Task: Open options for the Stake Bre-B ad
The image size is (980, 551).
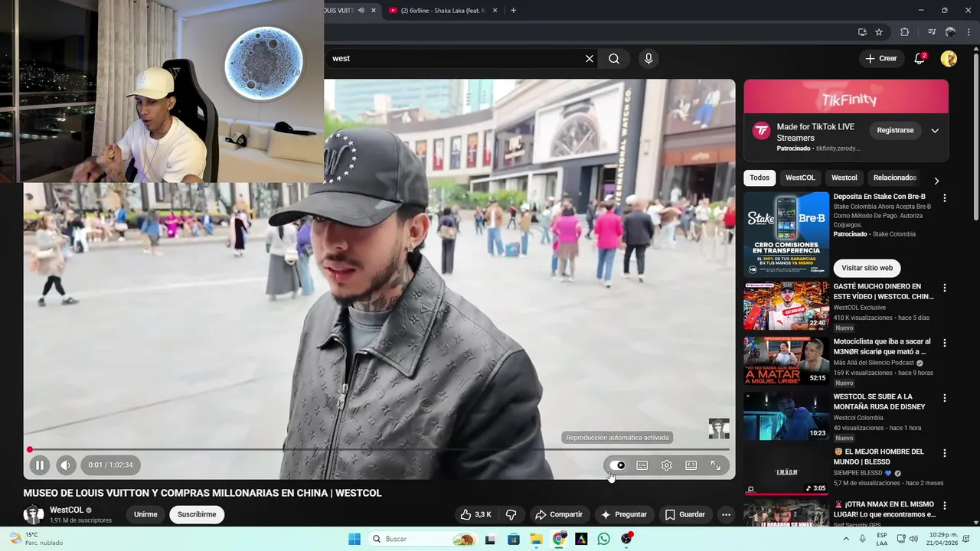Action: point(945,197)
